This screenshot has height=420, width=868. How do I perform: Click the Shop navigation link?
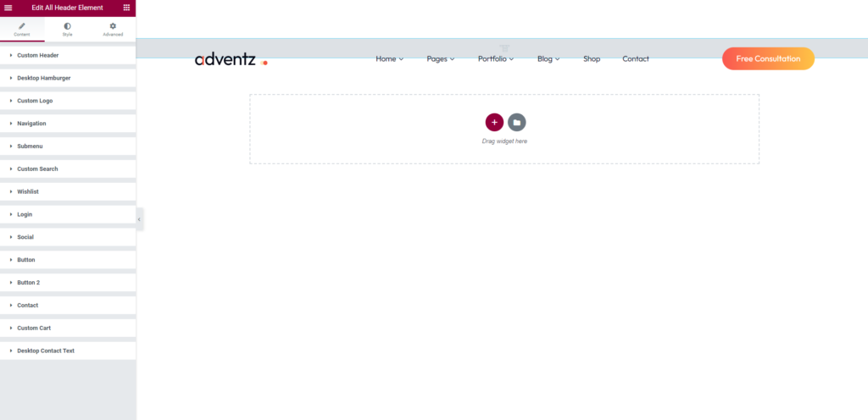click(592, 59)
